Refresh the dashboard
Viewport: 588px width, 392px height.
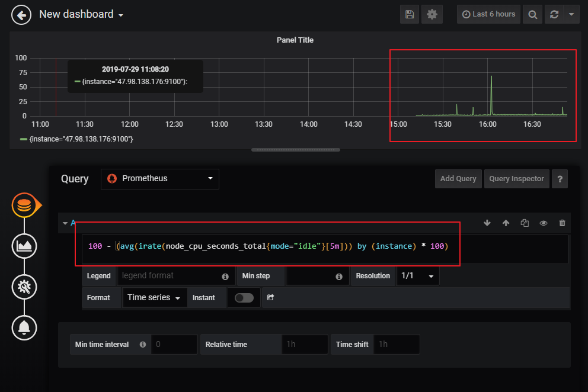(554, 14)
